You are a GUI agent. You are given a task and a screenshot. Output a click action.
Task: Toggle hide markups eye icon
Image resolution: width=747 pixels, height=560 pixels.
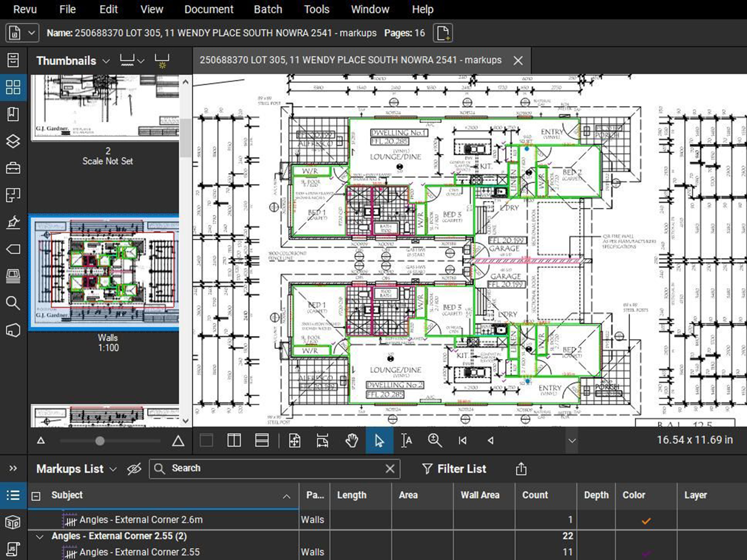point(134,469)
